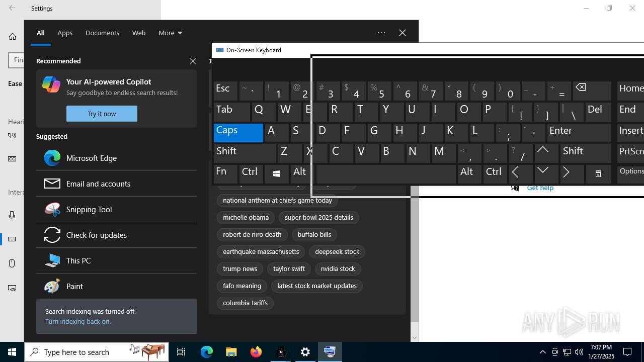The width and height of the screenshot is (644, 362).
Task: Launch Snipping Tool from suggestions
Action: (x=116, y=209)
